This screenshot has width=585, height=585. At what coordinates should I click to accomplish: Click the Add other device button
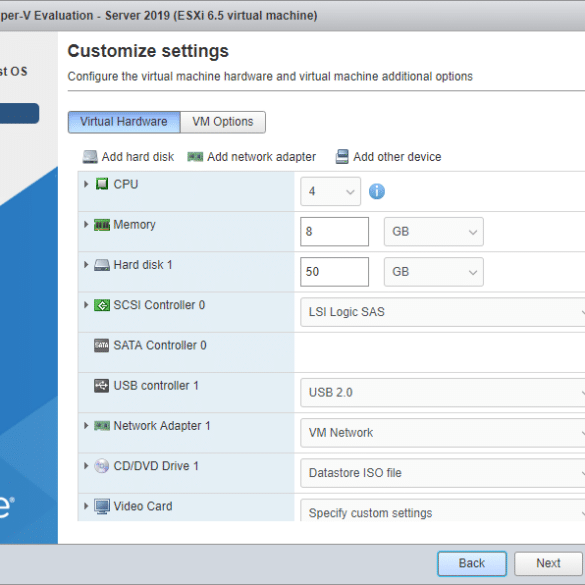point(388,157)
